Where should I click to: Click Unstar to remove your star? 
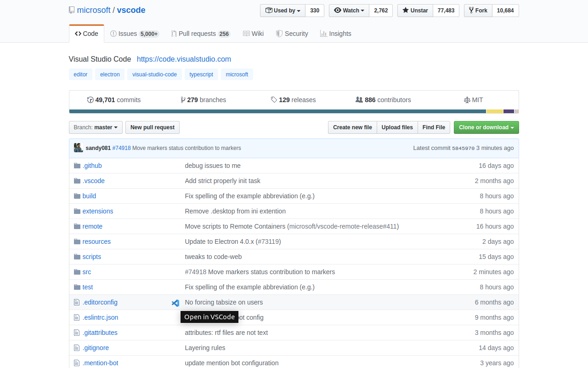pyautogui.click(x=415, y=11)
